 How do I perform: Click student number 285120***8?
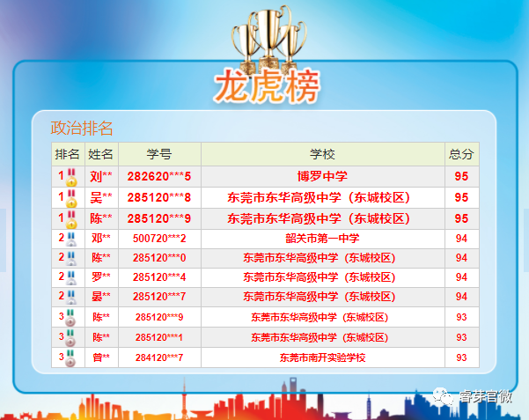pyautogui.click(x=159, y=197)
